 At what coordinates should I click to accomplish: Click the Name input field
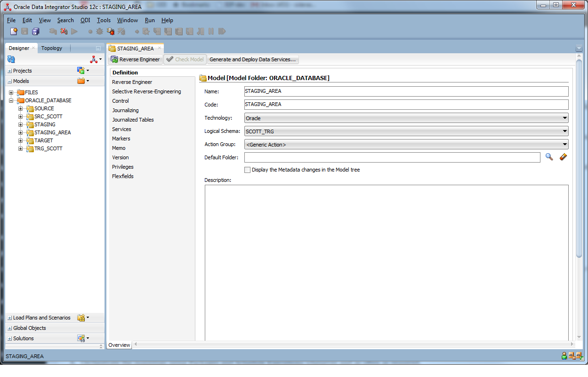(406, 91)
